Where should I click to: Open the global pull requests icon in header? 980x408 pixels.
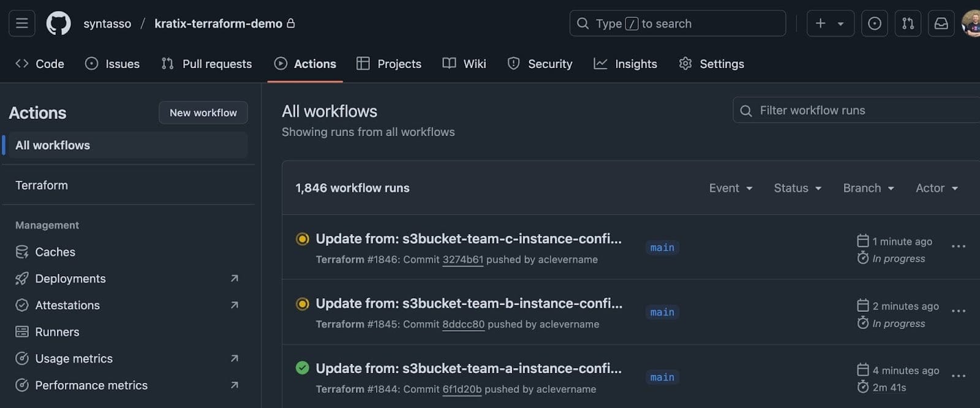tap(908, 23)
